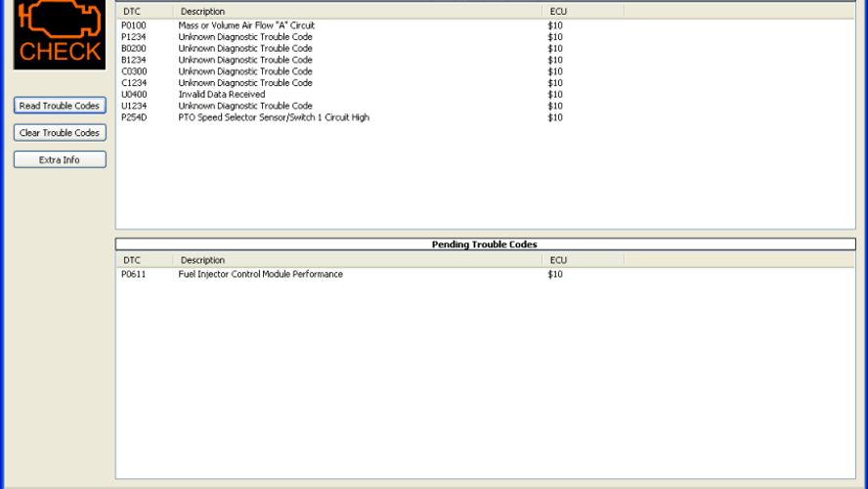Sort pending codes by Description header

(x=357, y=260)
